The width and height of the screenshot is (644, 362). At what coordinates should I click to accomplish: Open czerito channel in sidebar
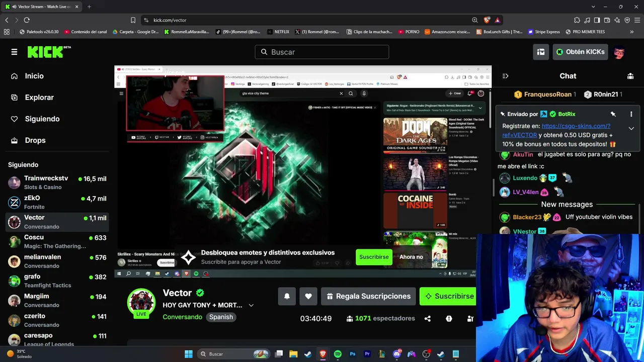tap(57, 320)
